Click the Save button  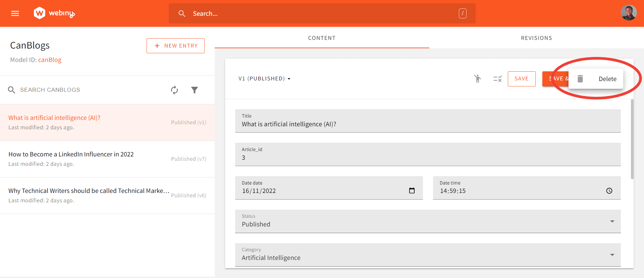coord(521,79)
